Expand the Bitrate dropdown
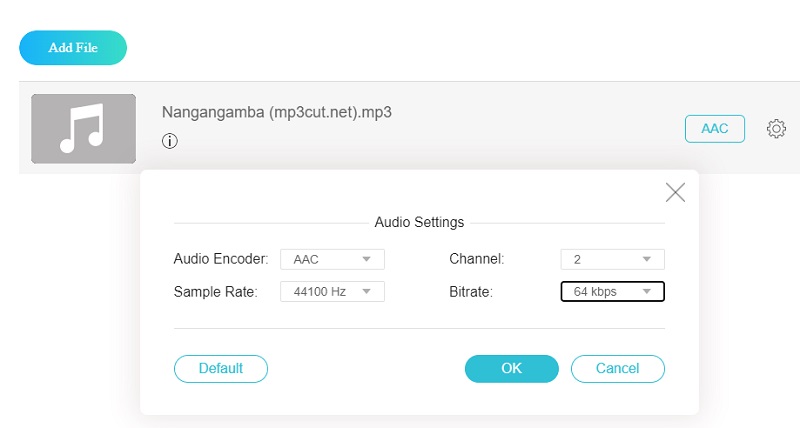This screenshot has height=428, width=800. click(612, 291)
